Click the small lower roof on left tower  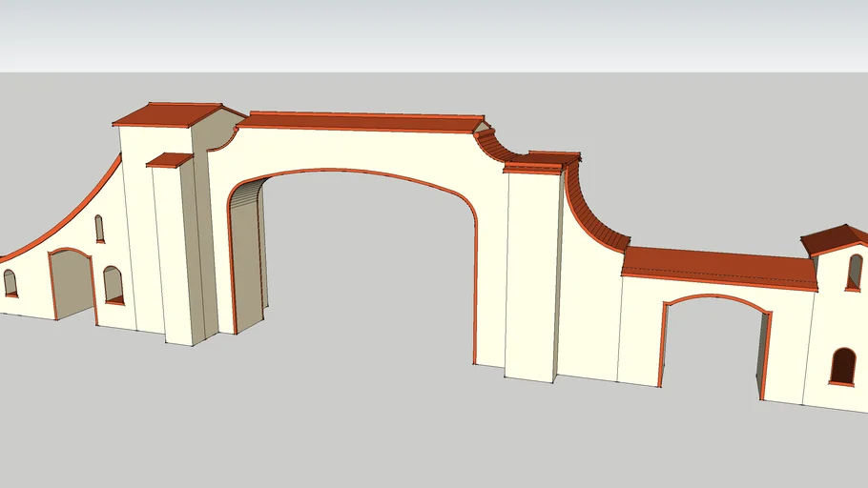(x=170, y=160)
